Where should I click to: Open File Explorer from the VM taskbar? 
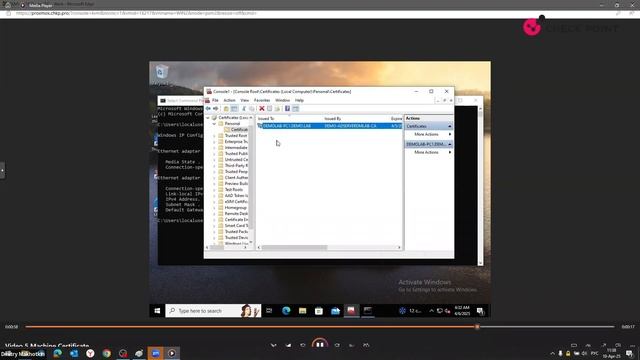click(x=302, y=311)
